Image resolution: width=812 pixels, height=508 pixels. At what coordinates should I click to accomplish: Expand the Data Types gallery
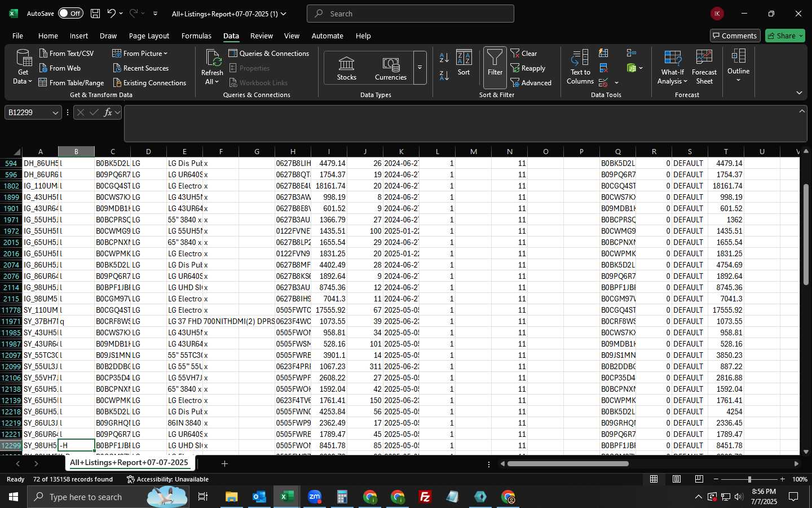tap(420, 68)
